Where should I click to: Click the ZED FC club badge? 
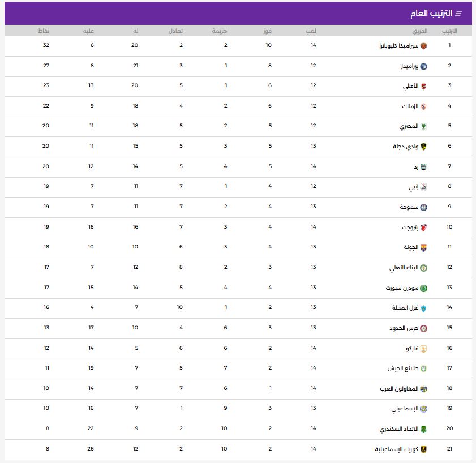click(x=423, y=166)
